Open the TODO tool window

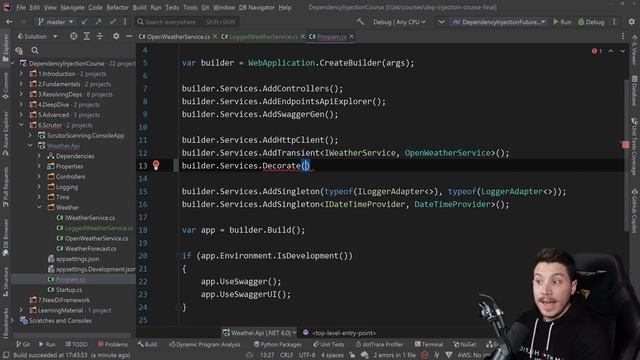pos(76,344)
